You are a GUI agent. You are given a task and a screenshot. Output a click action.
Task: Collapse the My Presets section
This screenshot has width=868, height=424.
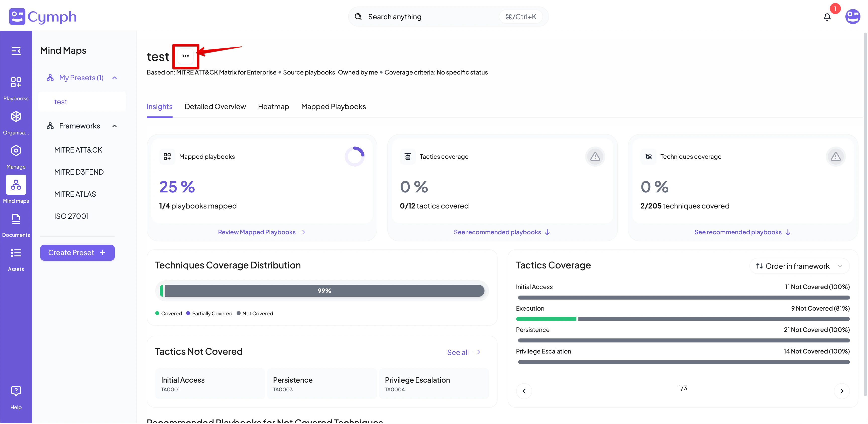pyautogui.click(x=115, y=78)
